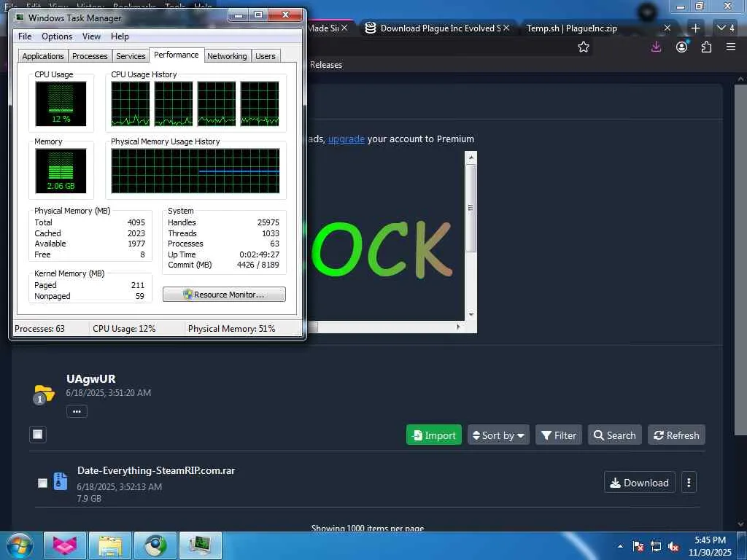This screenshot has width=747, height=560.
Task: Open Task Manager Help menu
Action: (x=120, y=36)
